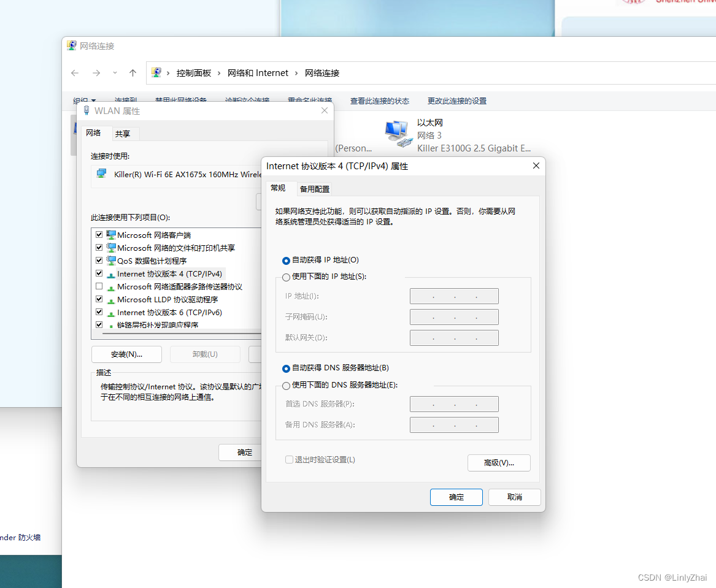The height and width of the screenshot is (588, 716).
Task: Click the forward arrow in the Network Connections window
Action: click(96, 73)
